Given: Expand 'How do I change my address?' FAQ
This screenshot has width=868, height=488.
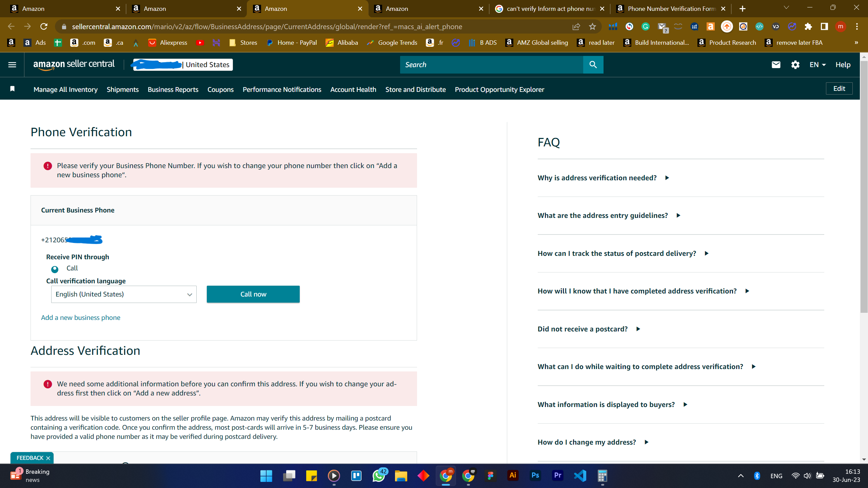Looking at the screenshot, I should click(x=593, y=442).
